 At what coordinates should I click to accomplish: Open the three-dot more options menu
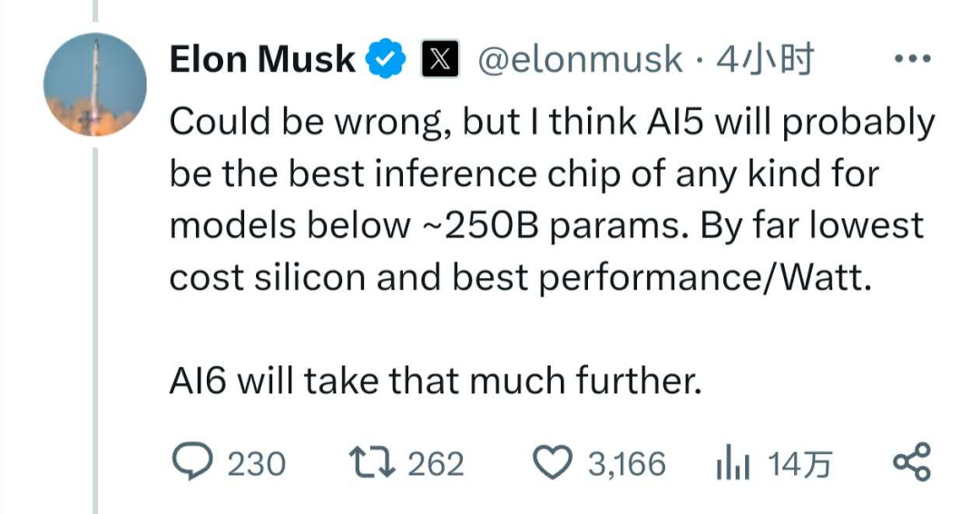pyautogui.click(x=911, y=60)
